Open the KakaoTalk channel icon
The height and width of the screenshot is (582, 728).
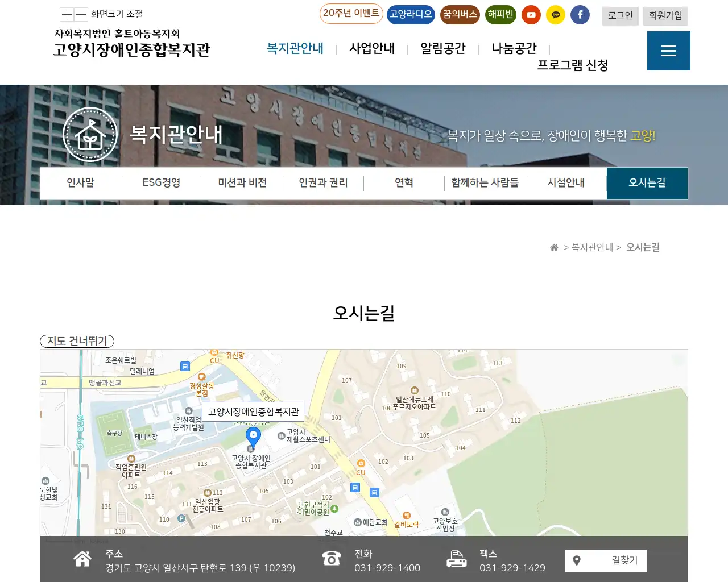click(x=556, y=15)
